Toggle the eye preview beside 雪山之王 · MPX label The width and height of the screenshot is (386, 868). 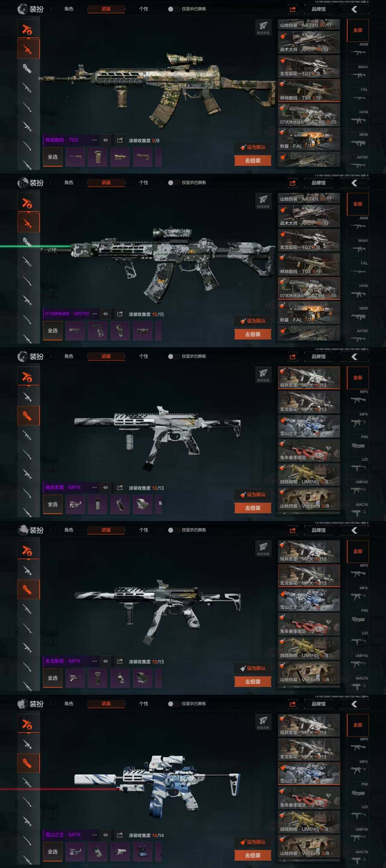(106, 835)
